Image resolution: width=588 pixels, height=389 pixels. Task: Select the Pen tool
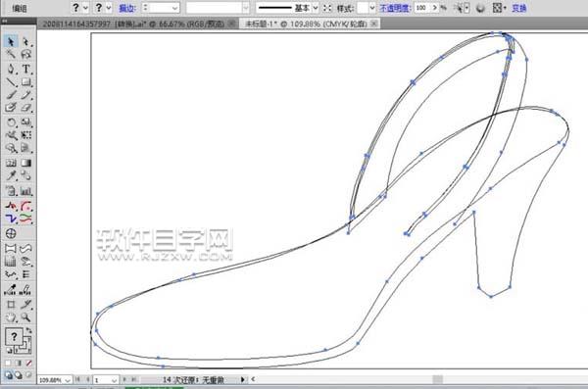point(11,69)
